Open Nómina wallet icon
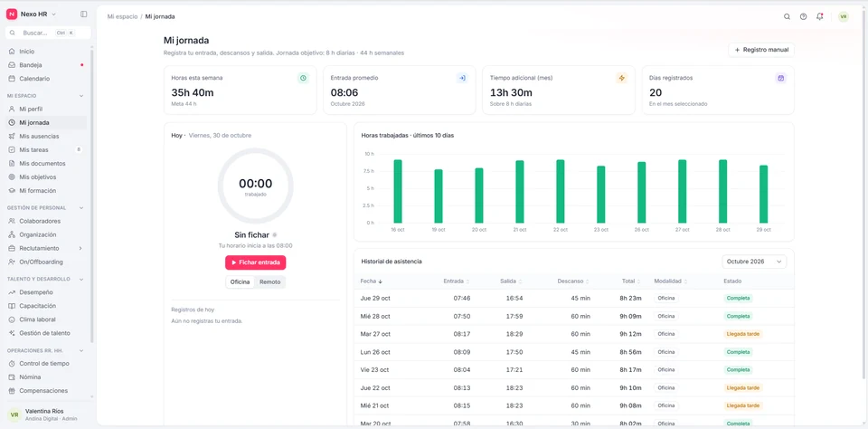 (x=12, y=377)
